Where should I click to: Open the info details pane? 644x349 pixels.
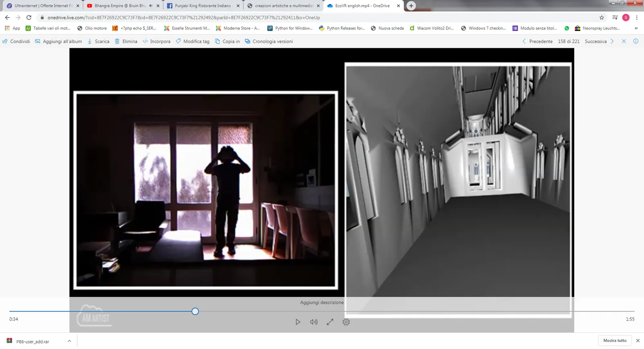pyautogui.click(x=636, y=41)
